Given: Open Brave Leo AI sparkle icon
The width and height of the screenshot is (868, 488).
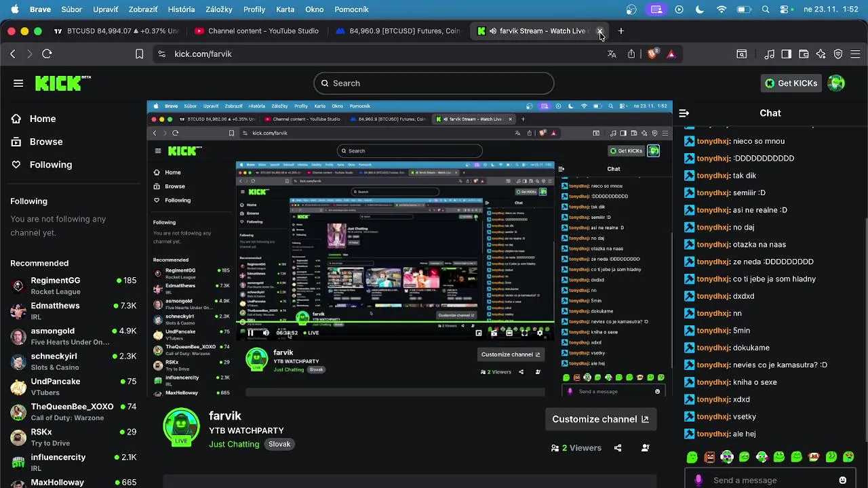Looking at the screenshot, I should [x=821, y=54].
